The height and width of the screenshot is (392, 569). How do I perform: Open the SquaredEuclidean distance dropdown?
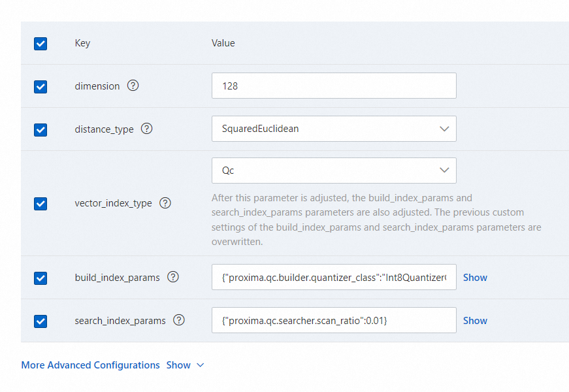(x=334, y=129)
